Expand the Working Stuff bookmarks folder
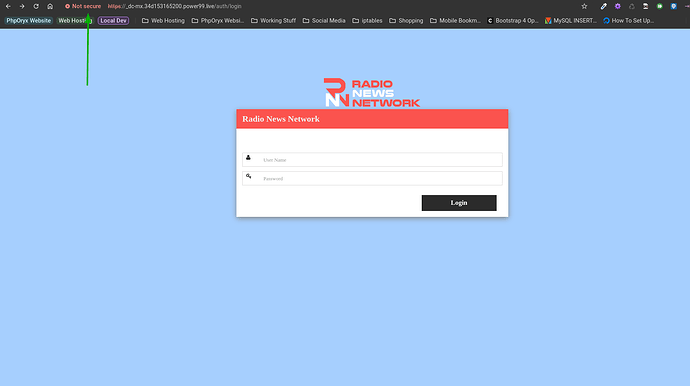Viewport: 690px width, 386px height. point(273,21)
